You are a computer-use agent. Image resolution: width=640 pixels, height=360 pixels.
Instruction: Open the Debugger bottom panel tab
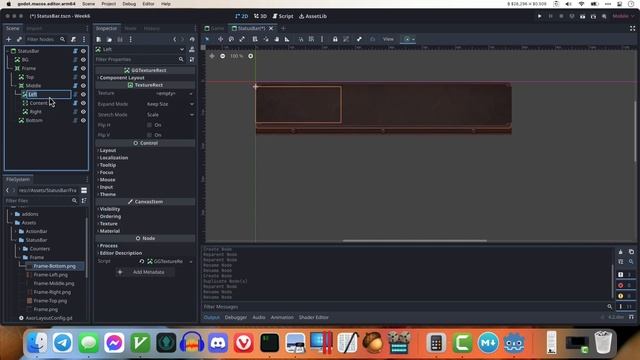coord(236,317)
